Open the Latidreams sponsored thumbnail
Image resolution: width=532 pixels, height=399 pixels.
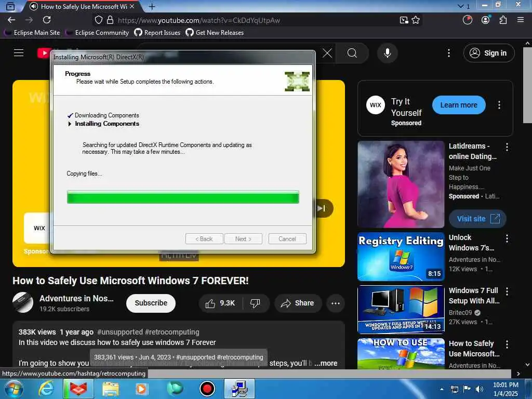click(x=401, y=184)
